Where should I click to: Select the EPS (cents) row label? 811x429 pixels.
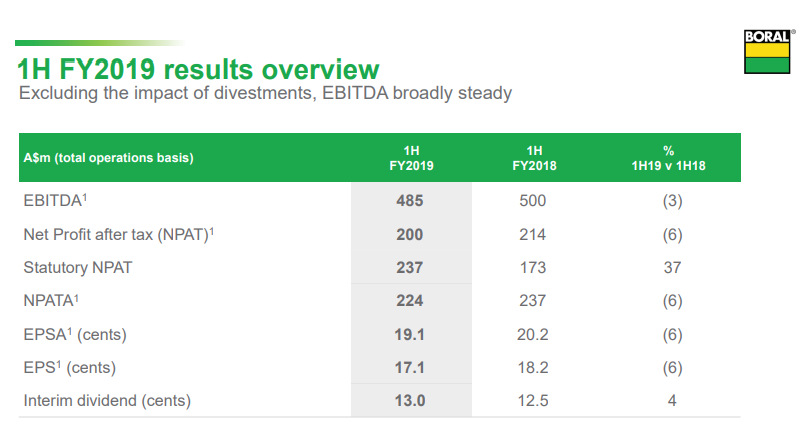point(69,367)
